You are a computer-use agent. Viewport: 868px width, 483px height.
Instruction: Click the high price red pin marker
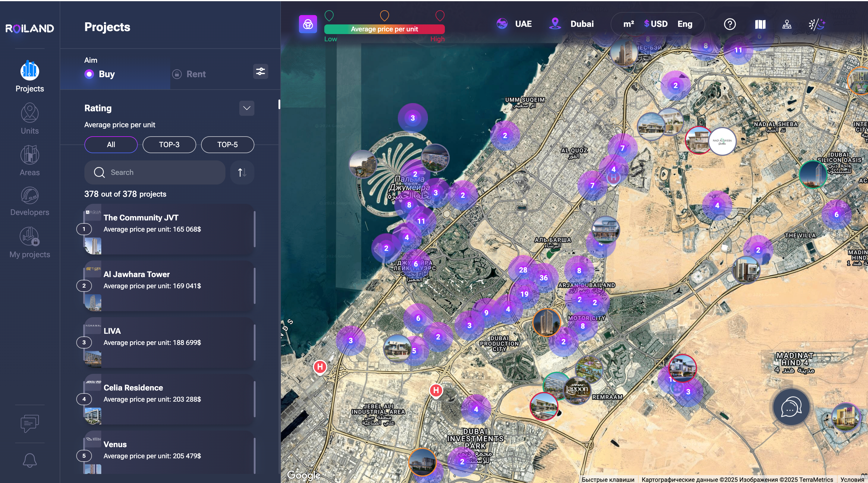(x=440, y=15)
